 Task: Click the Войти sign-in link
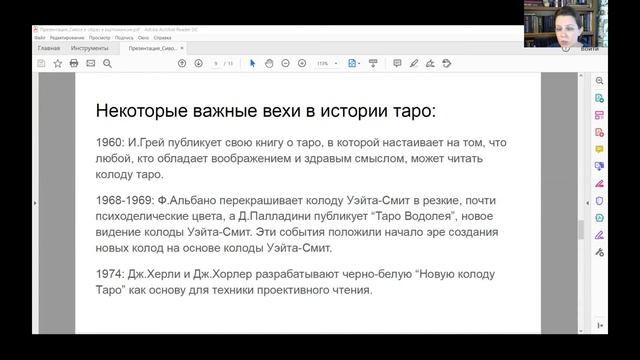click(x=589, y=49)
